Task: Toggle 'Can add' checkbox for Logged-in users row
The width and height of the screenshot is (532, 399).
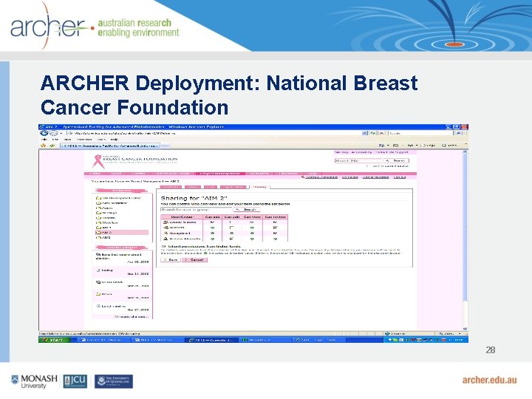Action: 212,222
